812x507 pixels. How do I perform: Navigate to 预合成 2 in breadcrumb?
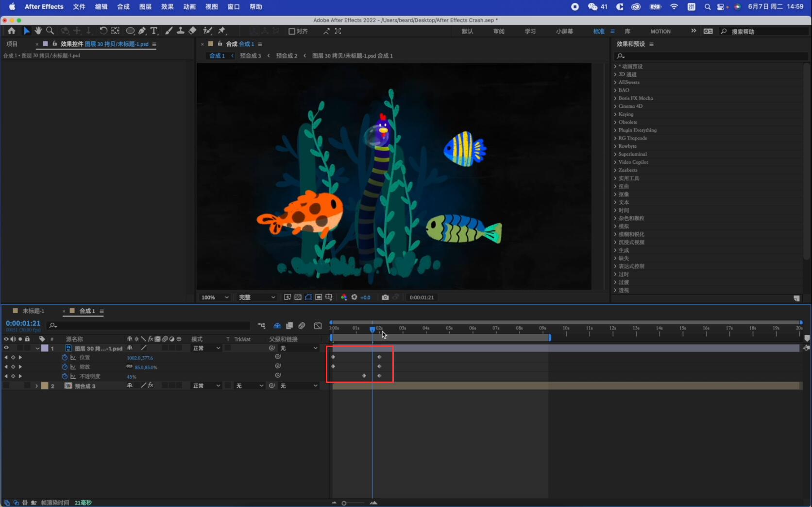pos(287,55)
